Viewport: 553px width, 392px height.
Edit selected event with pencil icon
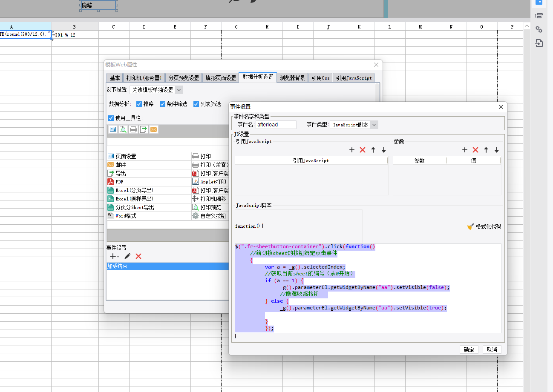[x=127, y=256]
